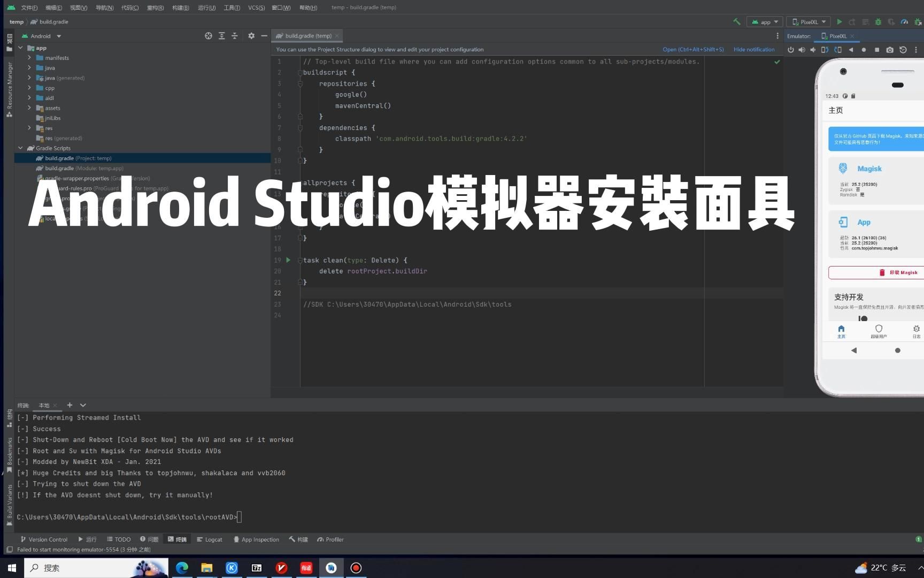Expand the res folder

click(x=29, y=128)
